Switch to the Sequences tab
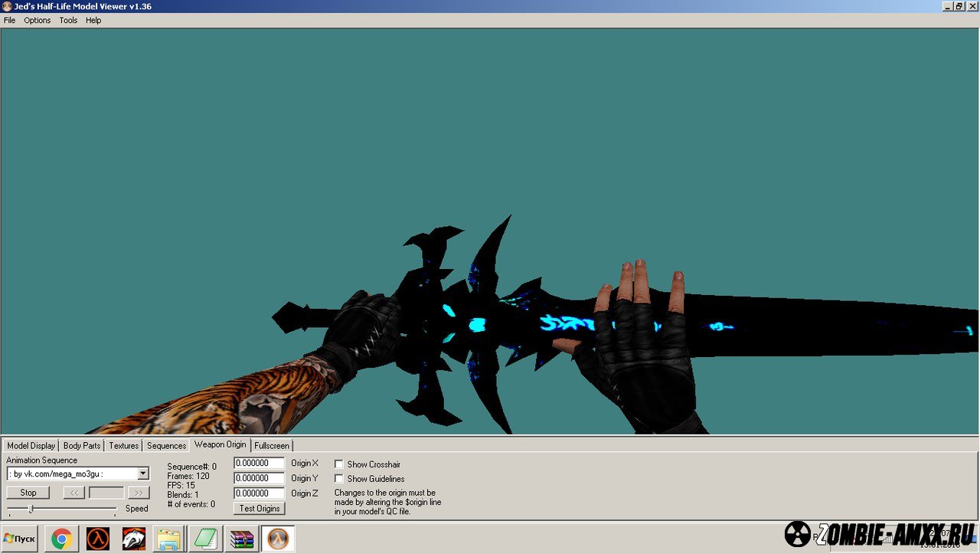 point(166,445)
